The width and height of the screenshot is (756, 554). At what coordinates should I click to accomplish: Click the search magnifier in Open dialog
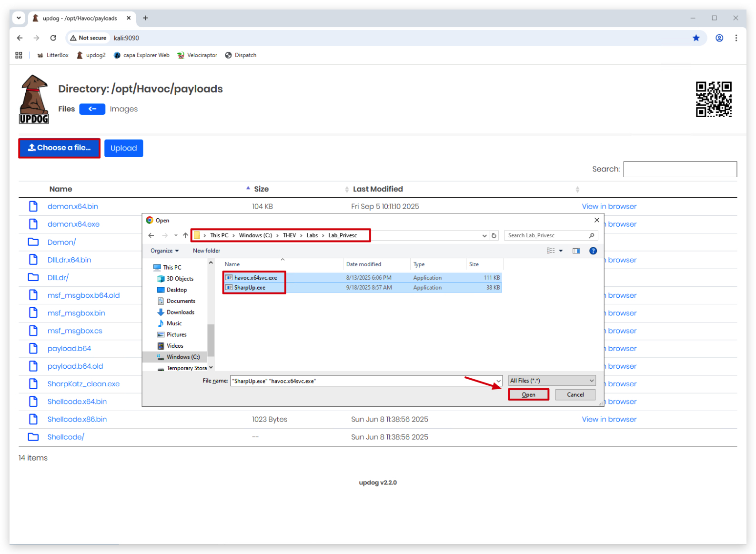(x=592, y=235)
